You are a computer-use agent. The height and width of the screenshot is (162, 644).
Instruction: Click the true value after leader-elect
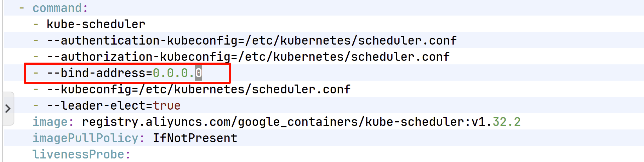point(167,106)
